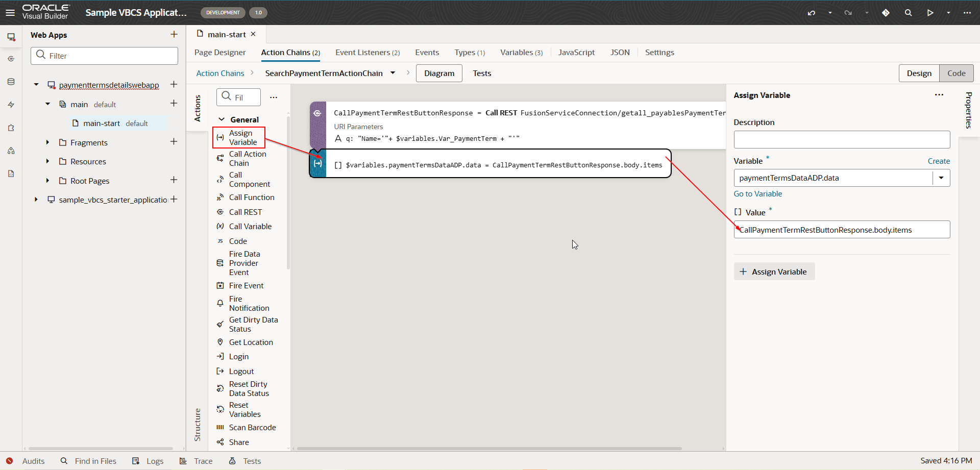Viewport: 980px width, 470px height.
Task: Run the application with the Preview play icon
Action: tap(930, 13)
